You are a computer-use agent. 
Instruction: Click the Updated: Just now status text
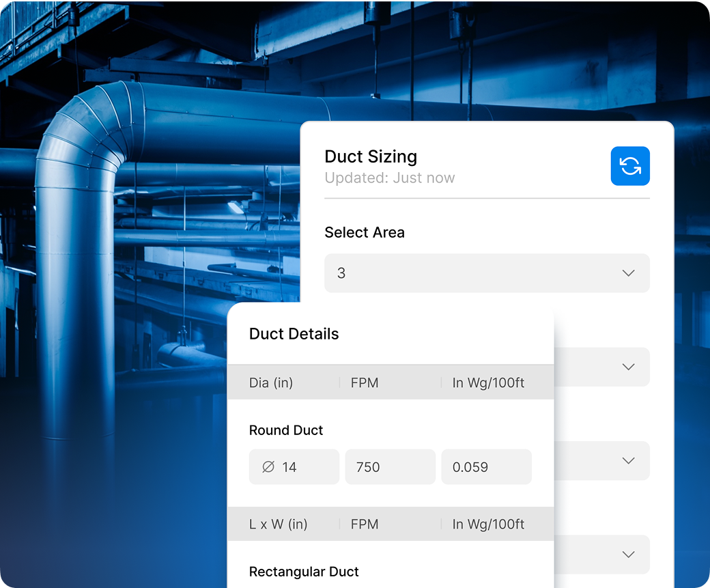tap(389, 178)
